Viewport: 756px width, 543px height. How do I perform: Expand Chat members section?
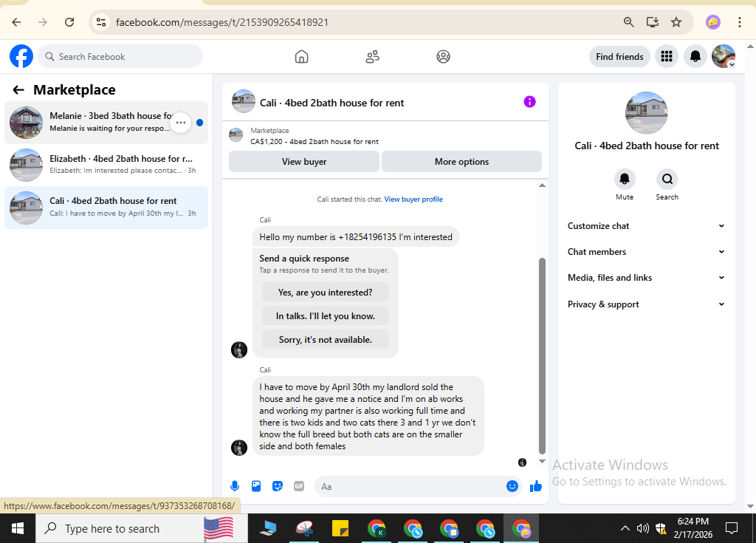point(646,251)
